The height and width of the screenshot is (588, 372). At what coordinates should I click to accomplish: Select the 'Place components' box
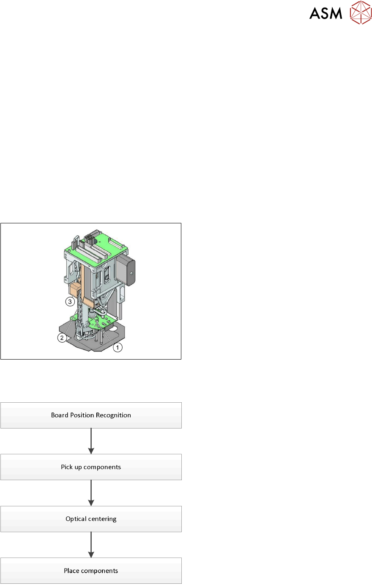pos(91,571)
